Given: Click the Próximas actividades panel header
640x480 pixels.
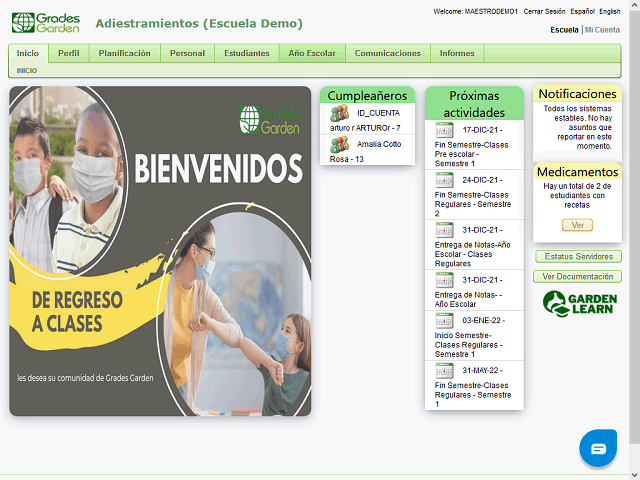Looking at the screenshot, I should pos(474,104).
